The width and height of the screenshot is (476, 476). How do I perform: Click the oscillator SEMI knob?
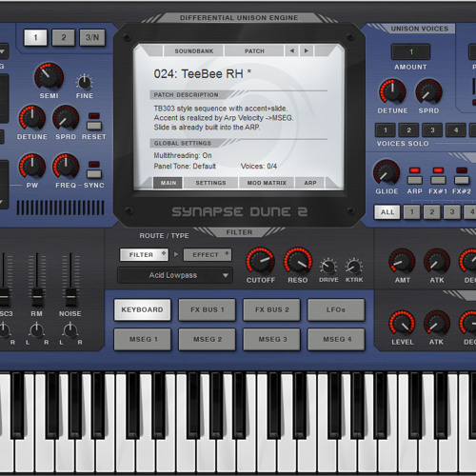point(49,76)
